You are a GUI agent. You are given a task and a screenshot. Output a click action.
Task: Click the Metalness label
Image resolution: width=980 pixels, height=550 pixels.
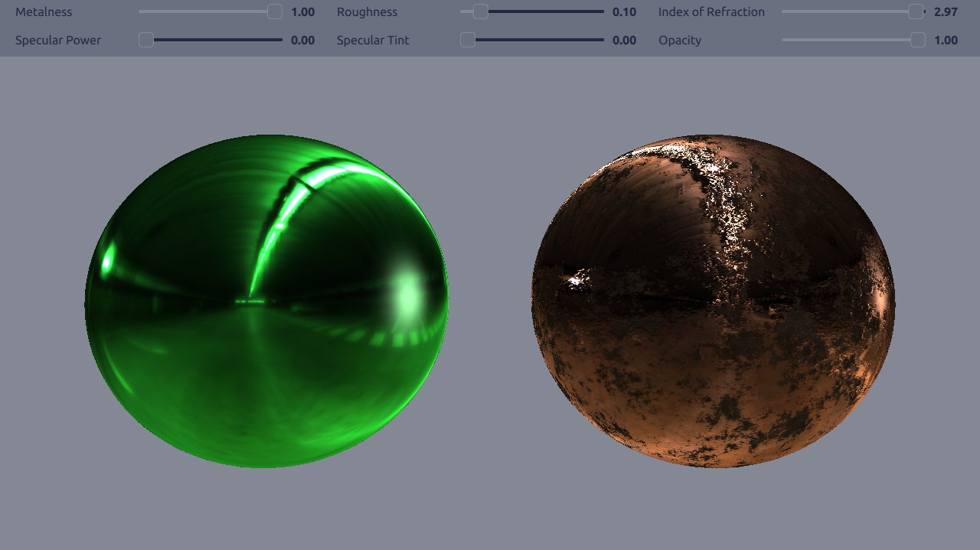coord(44,12)
